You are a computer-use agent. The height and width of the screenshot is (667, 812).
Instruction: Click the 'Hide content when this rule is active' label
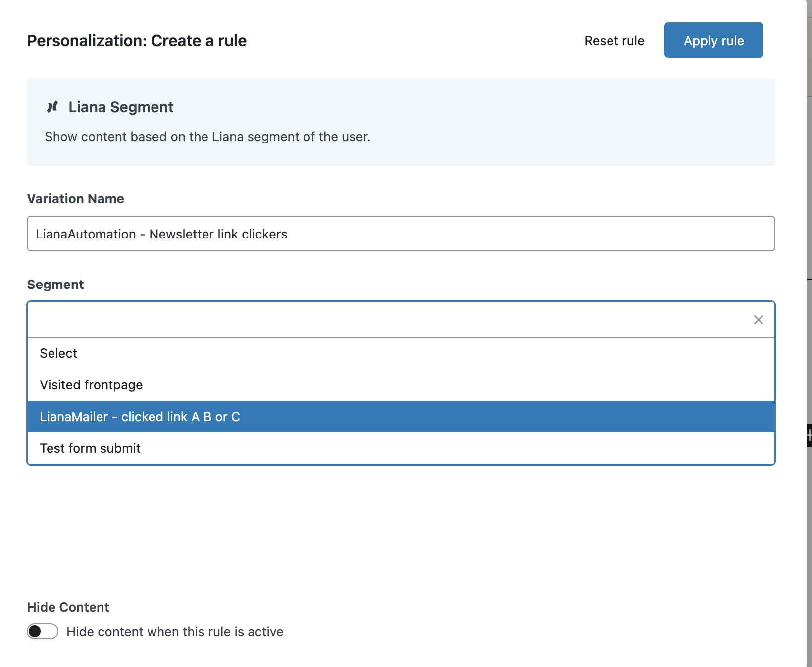pyautogui.click(x=175, y=632)
